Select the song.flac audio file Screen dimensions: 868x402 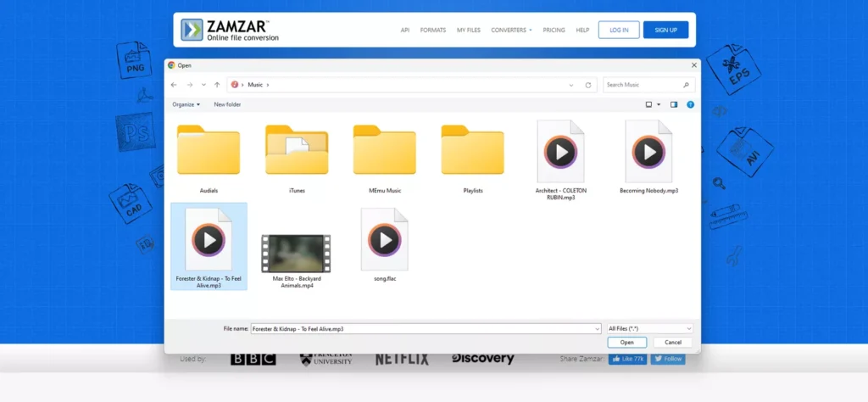pos(384,240)
